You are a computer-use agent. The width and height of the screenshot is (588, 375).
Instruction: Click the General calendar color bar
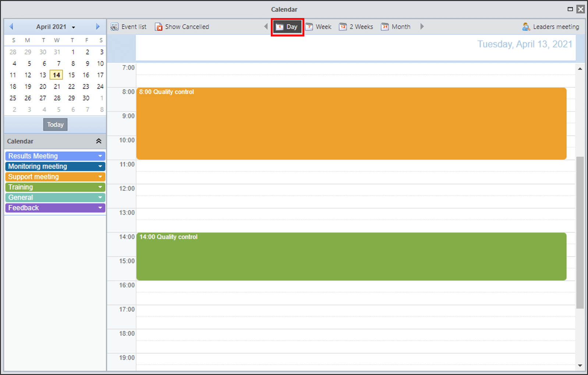tap(55, 197)
